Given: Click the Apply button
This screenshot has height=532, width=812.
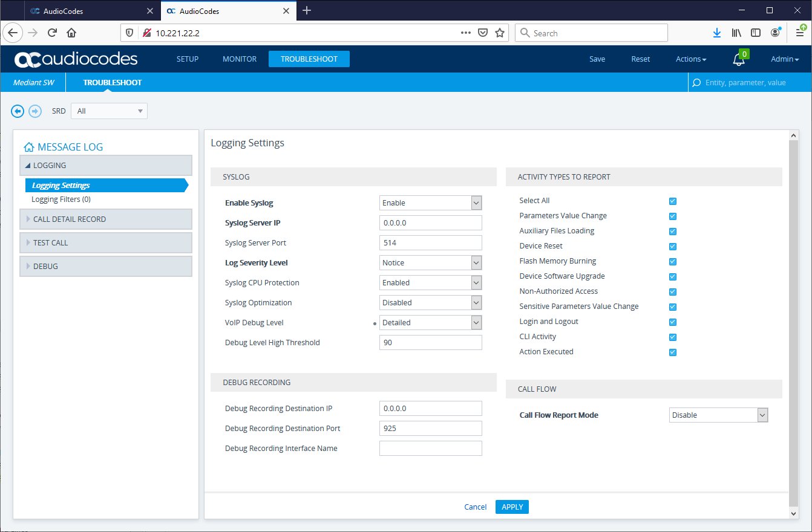Looking at the screenshot, I should coord(512,507).
